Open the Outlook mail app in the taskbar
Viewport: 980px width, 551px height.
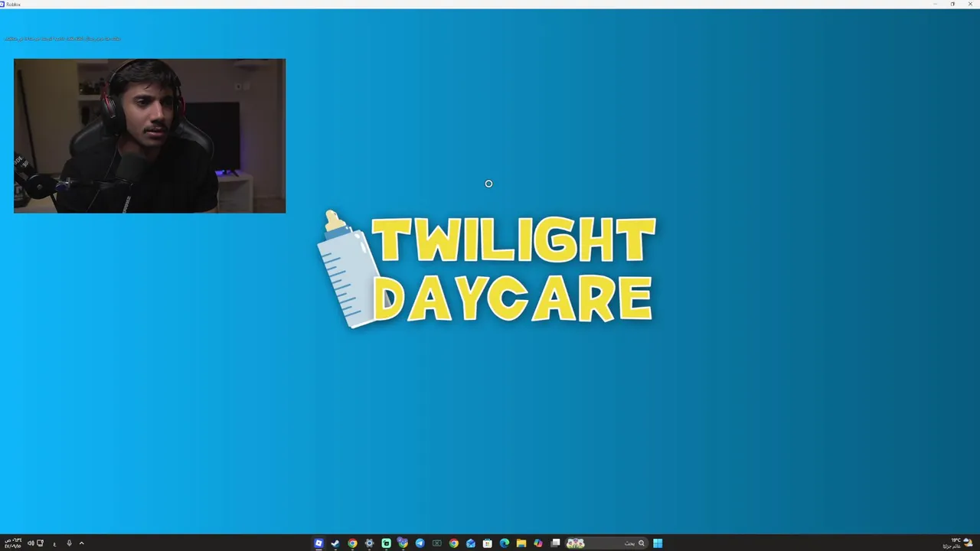(471, 543)
